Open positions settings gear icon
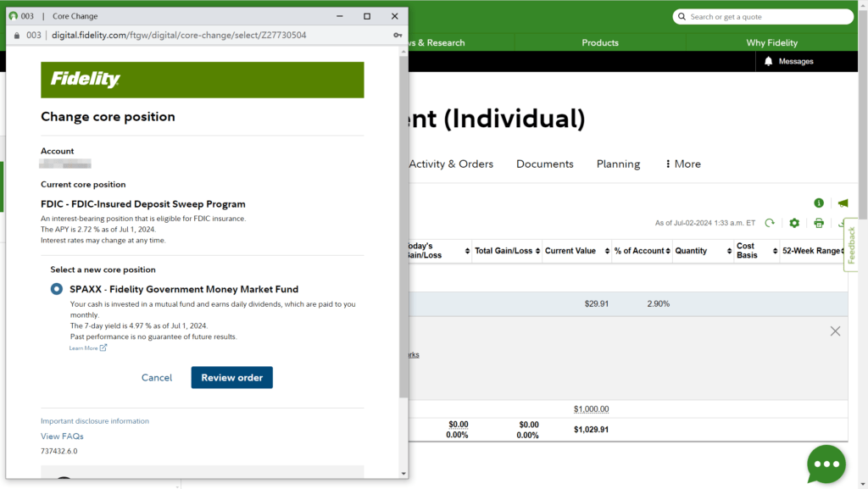Image resolution: width=868 pixels, height=489 pixels. 794,223
